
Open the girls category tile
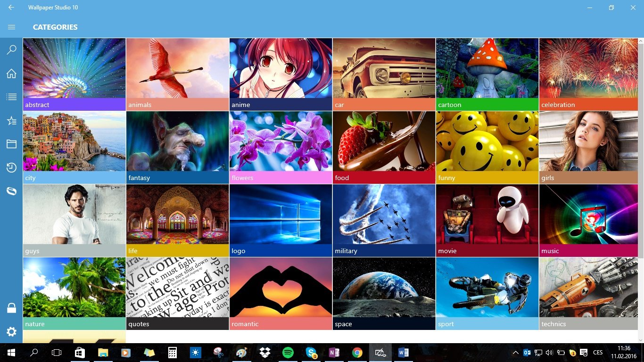pos(589,148)
